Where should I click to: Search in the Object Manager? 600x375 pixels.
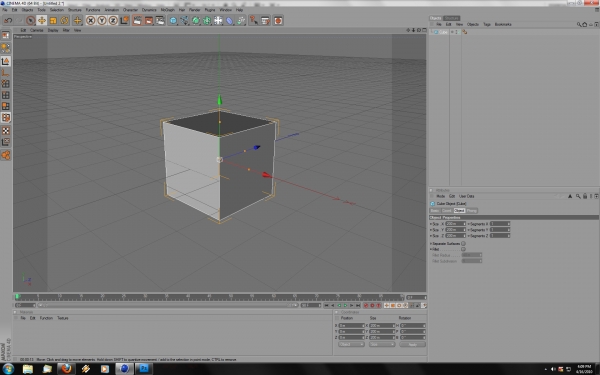click(579, 24)
